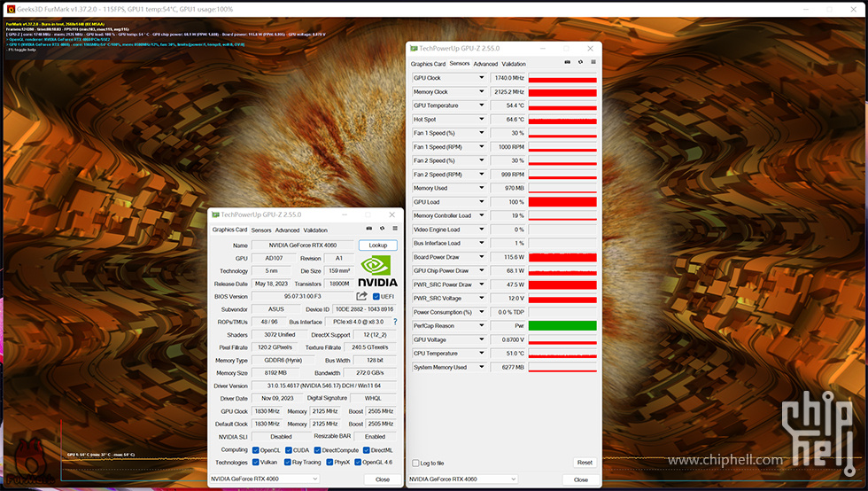868x491 pixels.
Task: Click the refresh icon in Sensors GPU-Z window
Action: [x=580, y=62]
